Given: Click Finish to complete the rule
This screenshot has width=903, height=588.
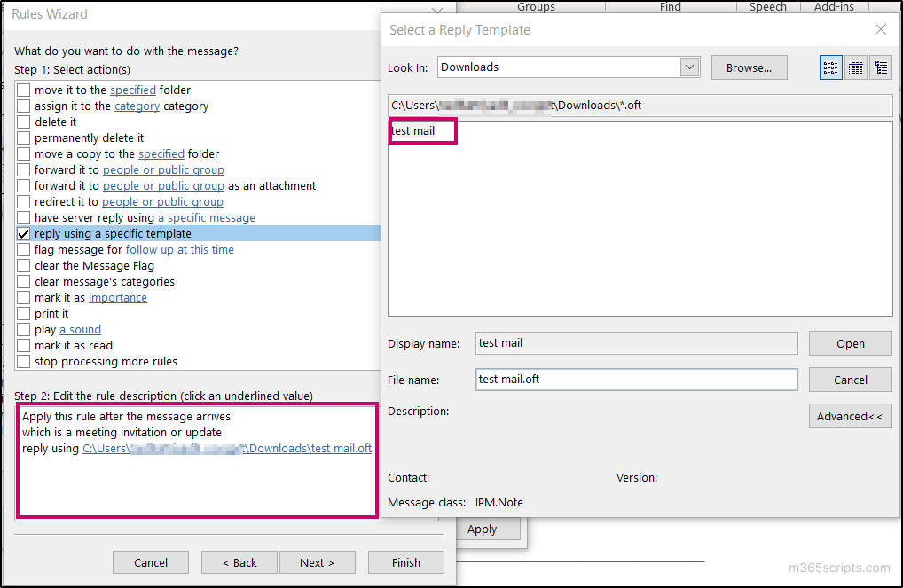Looking at the screenshot, I should 405,561.
